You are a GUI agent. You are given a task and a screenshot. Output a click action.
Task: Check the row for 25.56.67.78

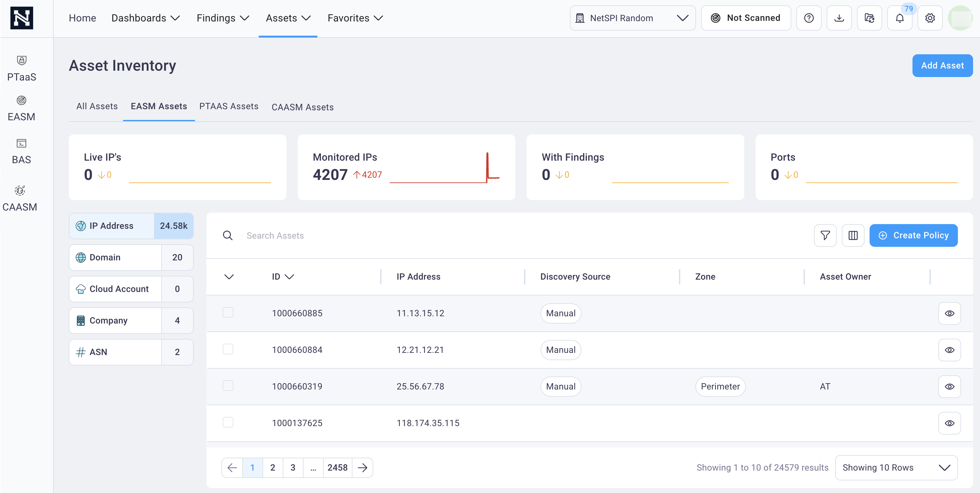pos(228,386)
